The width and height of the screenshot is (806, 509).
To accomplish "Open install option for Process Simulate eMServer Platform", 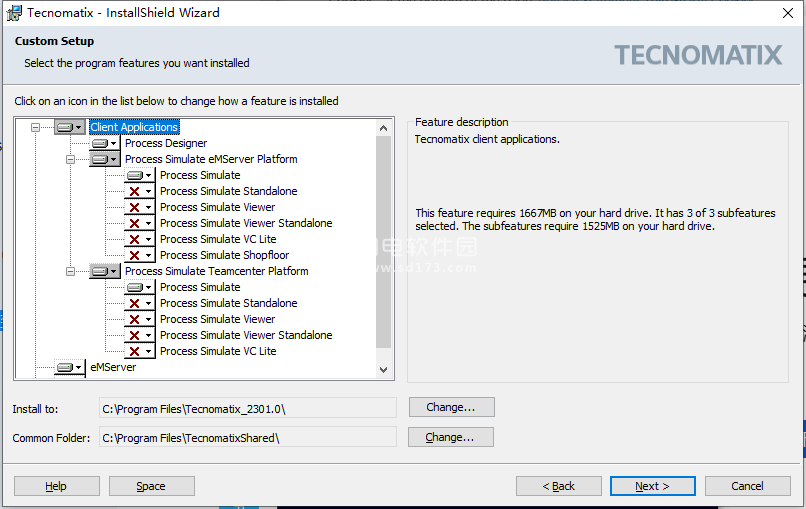I will point(105,159).
